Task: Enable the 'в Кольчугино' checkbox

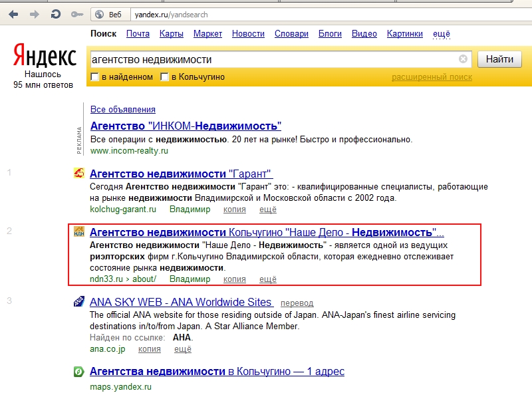Action: 164,77
